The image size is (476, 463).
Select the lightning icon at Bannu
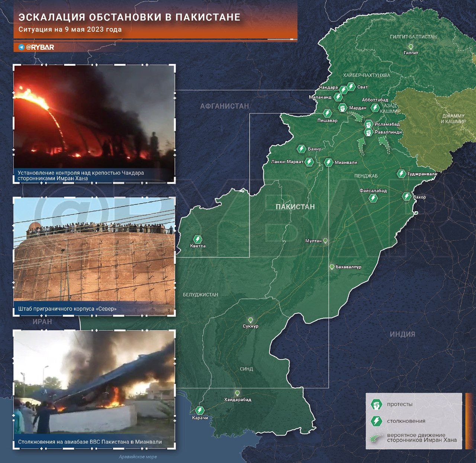coord(301,149)
